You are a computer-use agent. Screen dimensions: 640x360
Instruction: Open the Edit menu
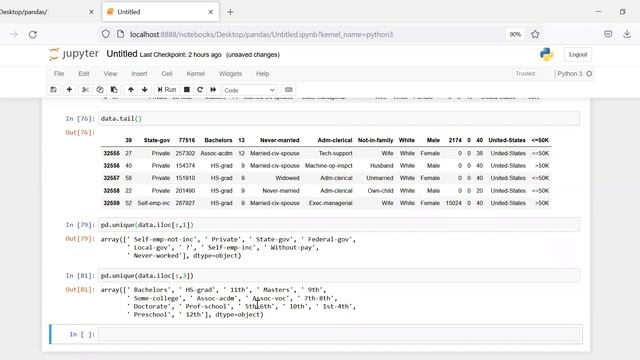click(x=84, y=74)
